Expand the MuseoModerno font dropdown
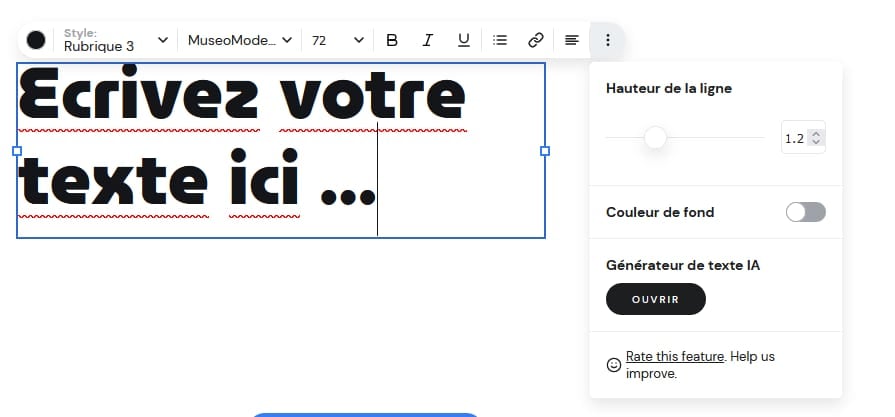 240,40
